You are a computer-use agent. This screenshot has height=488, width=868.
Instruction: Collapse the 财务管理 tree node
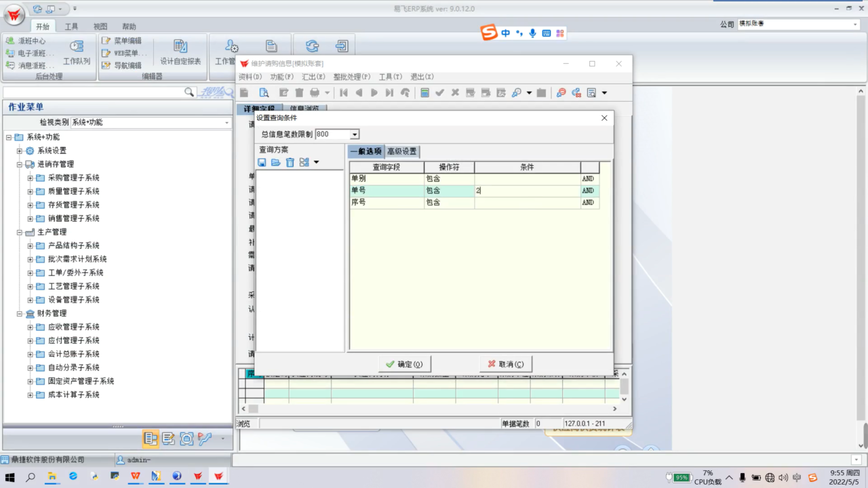pos(20,313)
